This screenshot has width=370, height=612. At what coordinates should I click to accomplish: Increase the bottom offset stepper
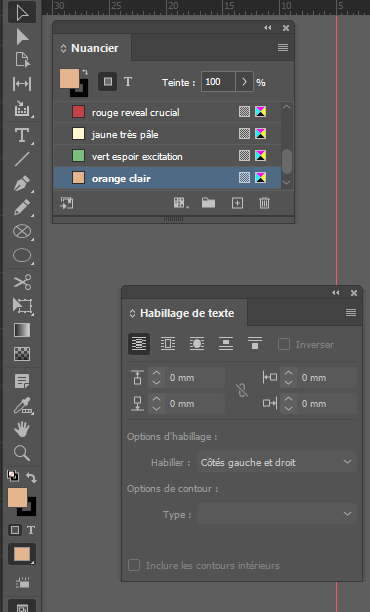tap(157, 399)
